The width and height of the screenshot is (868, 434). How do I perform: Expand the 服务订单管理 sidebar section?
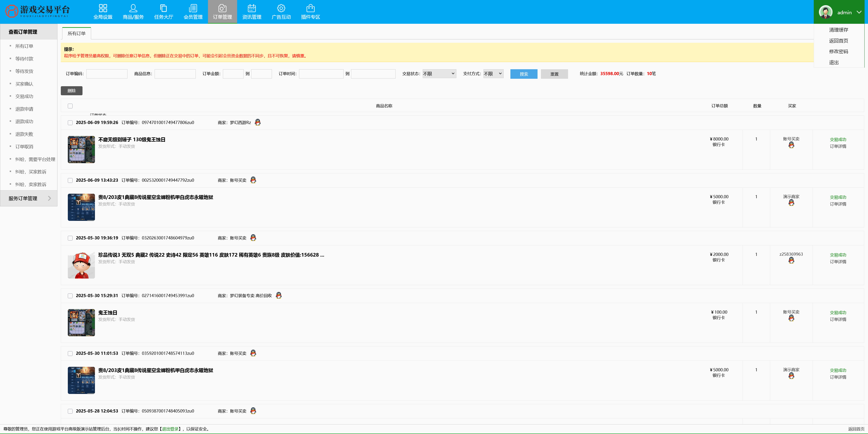pyautogui.click(x=29, y=198)
